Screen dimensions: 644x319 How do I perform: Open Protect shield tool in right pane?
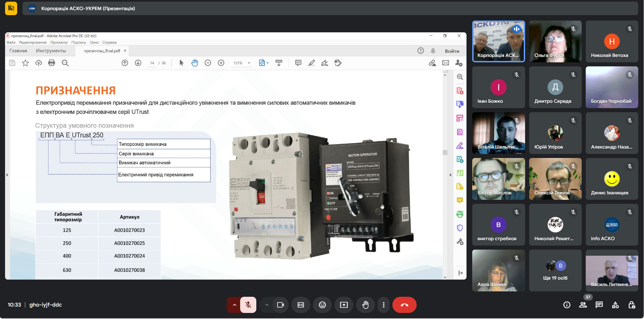point(460,228)
